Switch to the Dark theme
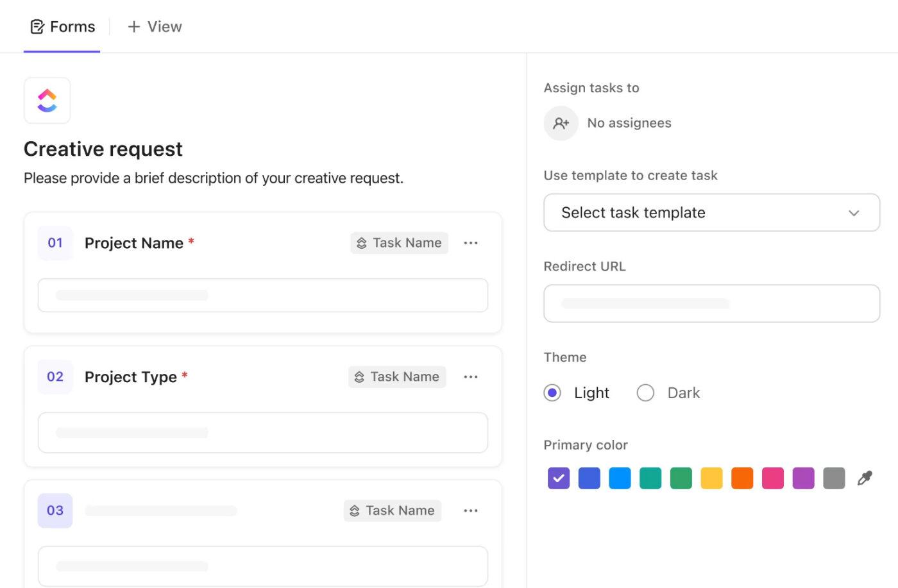Screen dimensions: 898x588 click(645, 392)
